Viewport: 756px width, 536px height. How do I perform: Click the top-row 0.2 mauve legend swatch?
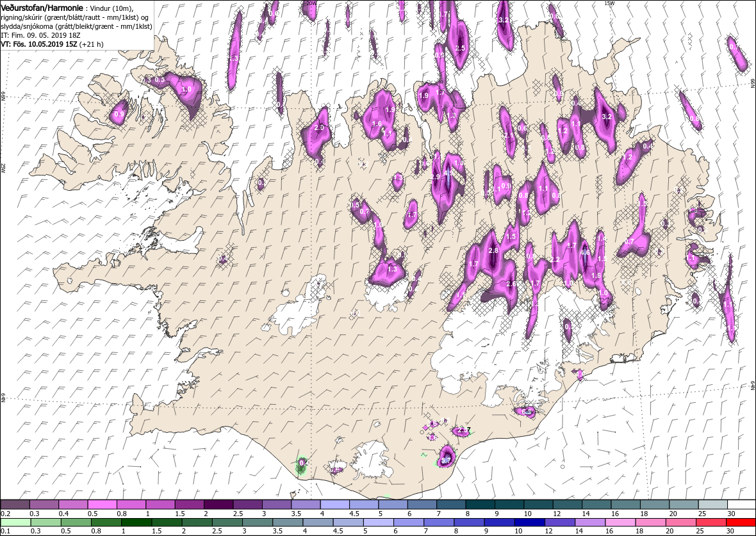(15, 504)
